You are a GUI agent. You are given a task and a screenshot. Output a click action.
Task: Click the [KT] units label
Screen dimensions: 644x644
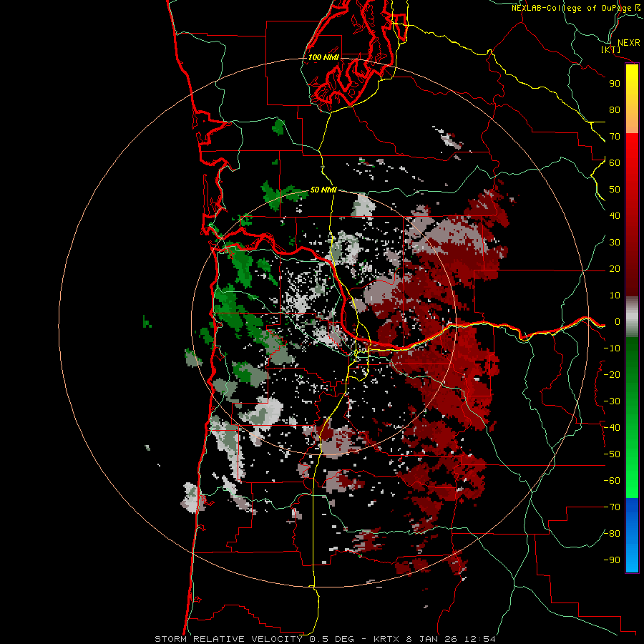pos(611,49)
